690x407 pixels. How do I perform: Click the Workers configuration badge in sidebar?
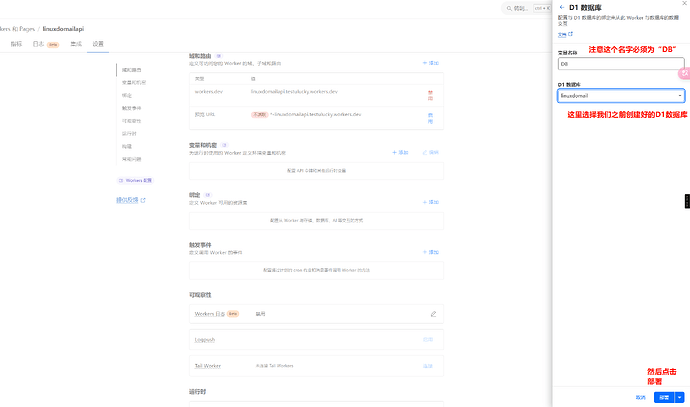135,180
